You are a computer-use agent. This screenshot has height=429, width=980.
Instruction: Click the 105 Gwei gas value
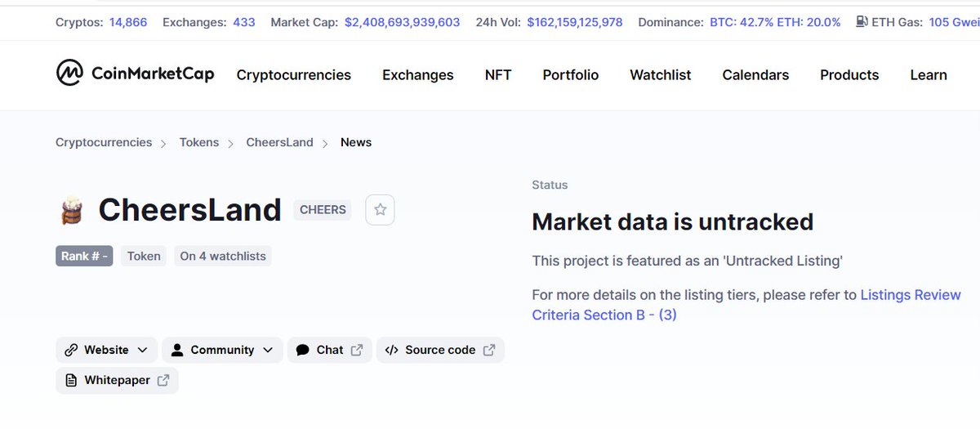tap(955, 22)
